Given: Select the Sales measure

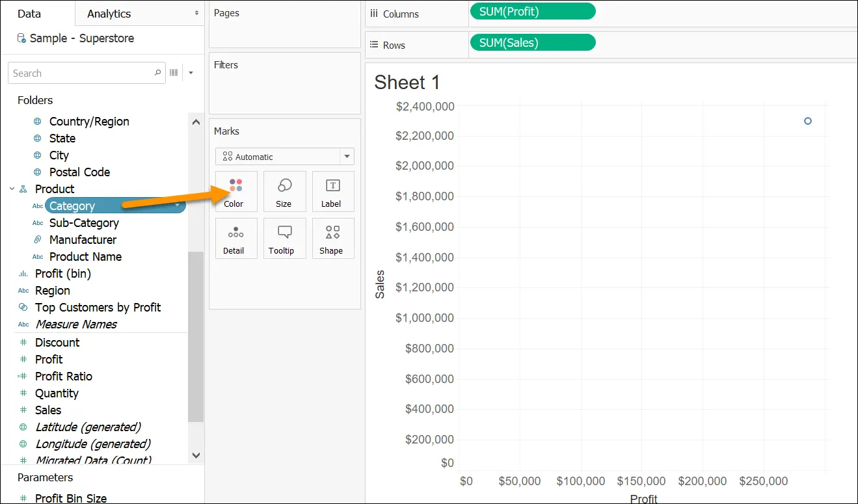Looking at the screenshot, I should (x=48, y=410).
